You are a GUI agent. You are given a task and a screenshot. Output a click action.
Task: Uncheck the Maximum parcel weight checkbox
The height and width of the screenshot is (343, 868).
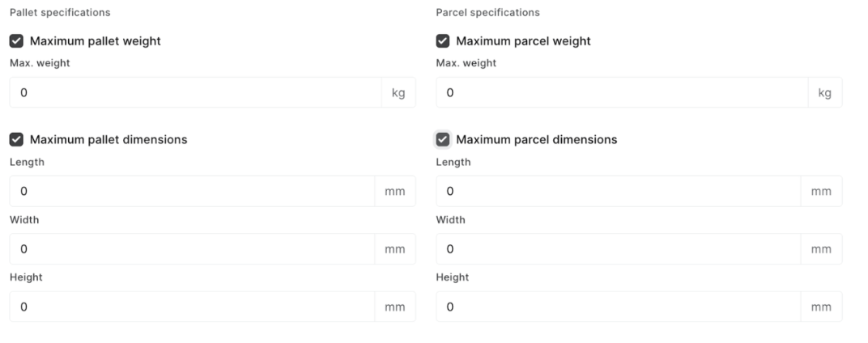click(x=443, y=41)
